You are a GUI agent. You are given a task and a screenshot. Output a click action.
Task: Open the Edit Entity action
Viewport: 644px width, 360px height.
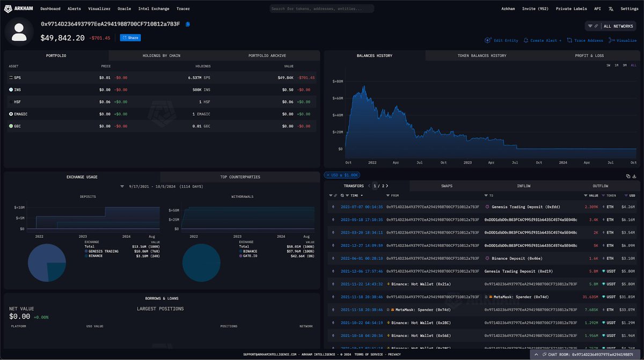pyautogui.click(x=501, y=40)
